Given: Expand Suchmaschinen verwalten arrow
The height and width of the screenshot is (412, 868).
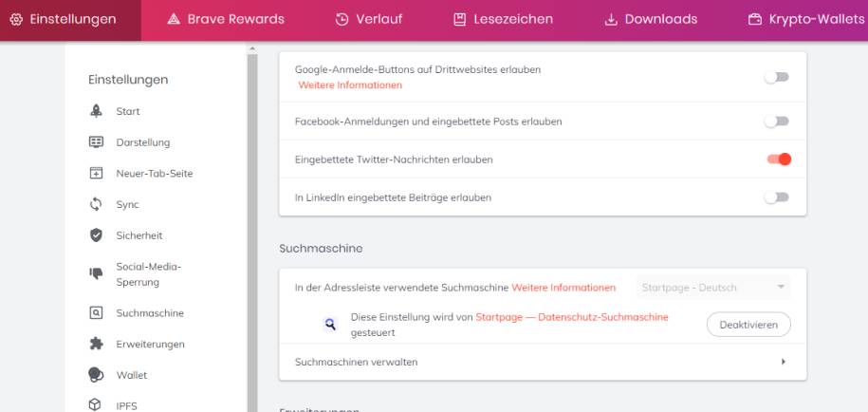Looking at the screenshot, I should (x=784, y=362).
